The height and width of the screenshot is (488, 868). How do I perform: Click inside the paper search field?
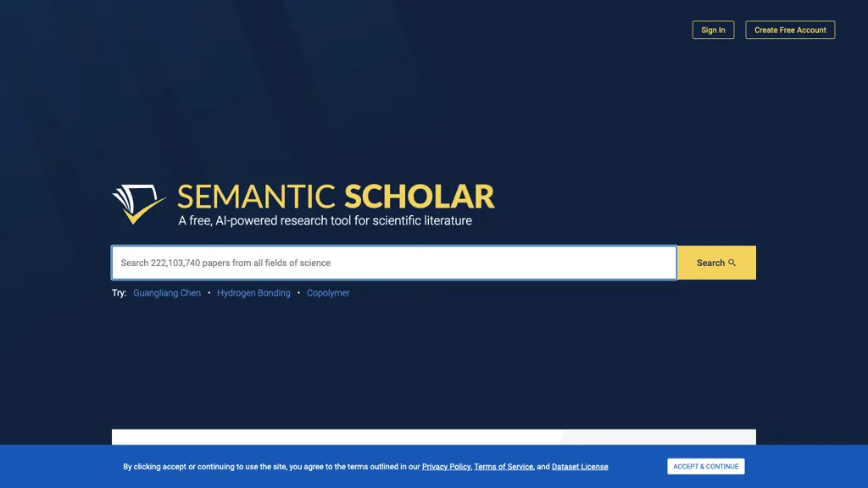tap(394, 263)
